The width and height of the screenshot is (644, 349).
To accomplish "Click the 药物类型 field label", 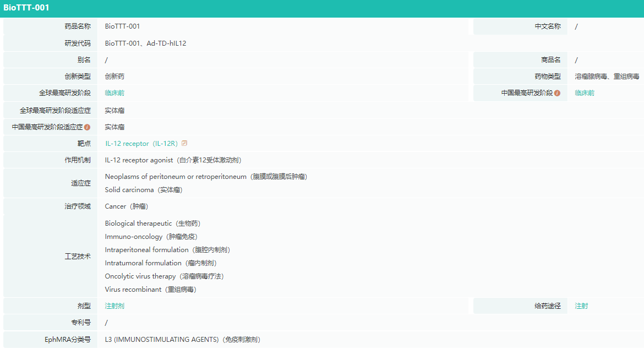I will tap(548, 77).
